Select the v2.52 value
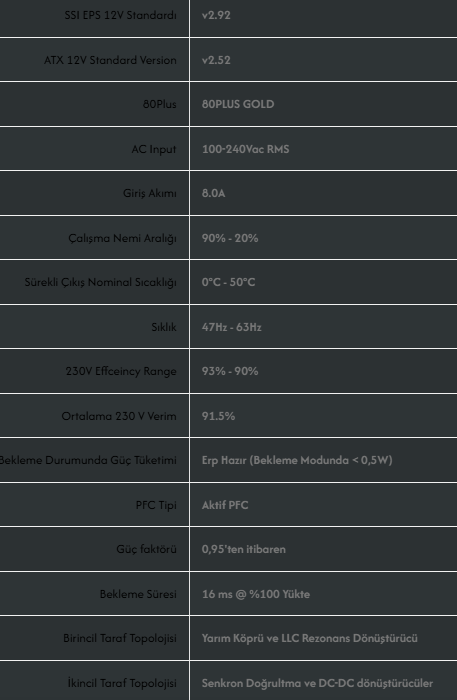Screen dimensions: 457x700 tap(216, 60)
